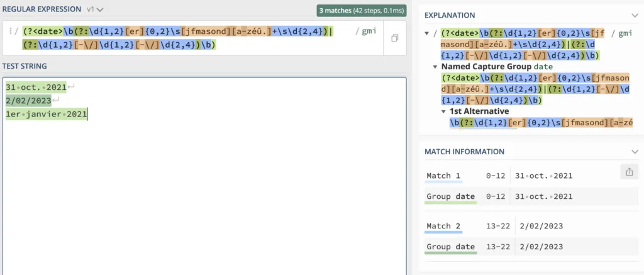Image resolution: width=644 pixels, height=275 pixels.
Task: Collapse the Named Capture Group date node
Action: click(435, 67)
